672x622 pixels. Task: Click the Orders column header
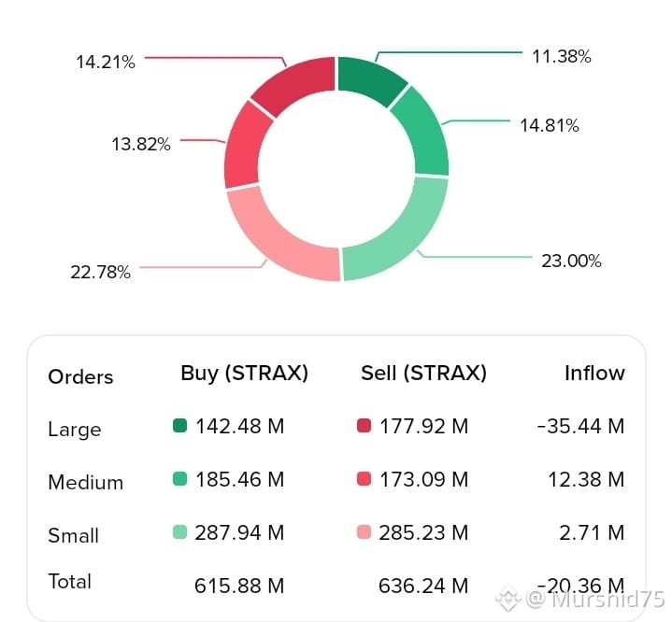click(x=80, y=377)
